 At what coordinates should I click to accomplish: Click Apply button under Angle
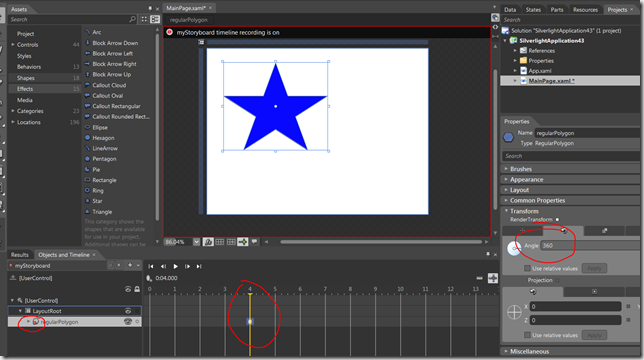click(594, 268)
